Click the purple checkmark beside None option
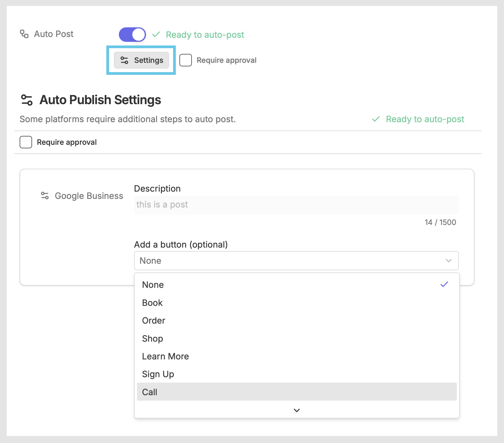Image resolution: width=504 pixels, height=443 pixels. click(x=444, y=284)
